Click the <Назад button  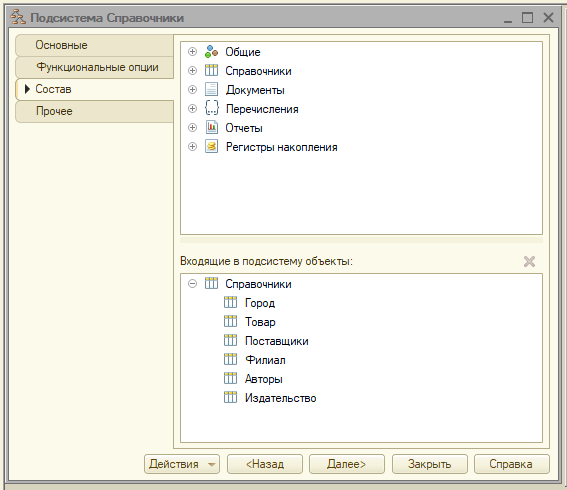[x=265, y=464]
